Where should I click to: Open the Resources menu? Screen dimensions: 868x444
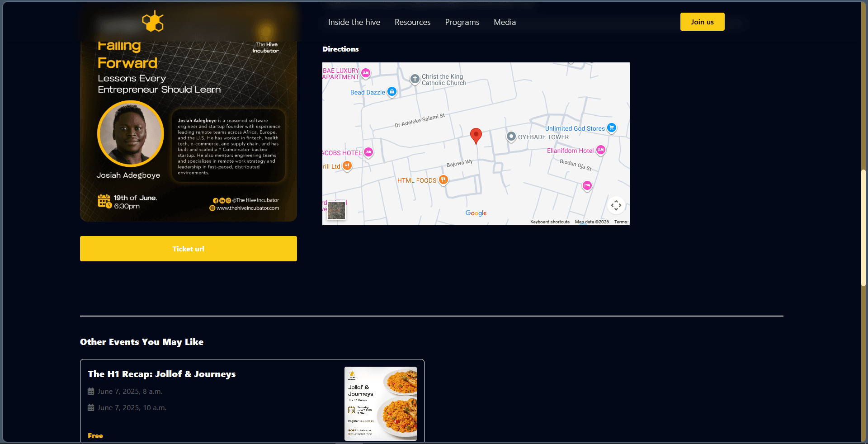pyautogui.click(x=412, y=22)
